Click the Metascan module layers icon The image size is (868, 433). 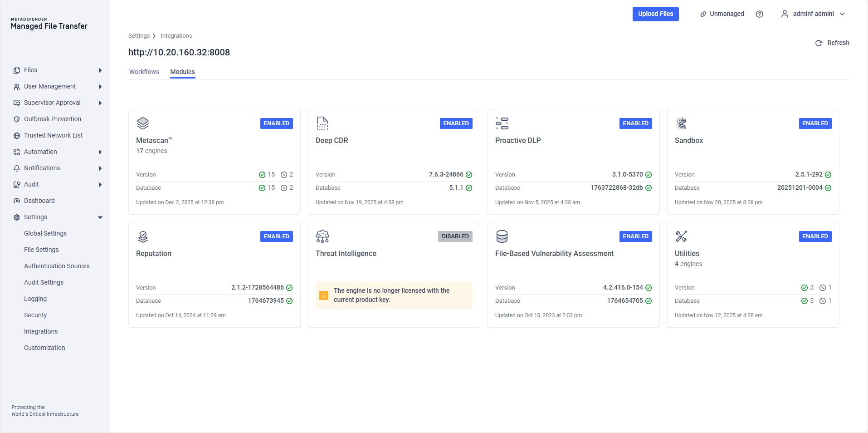coord(143,123)
